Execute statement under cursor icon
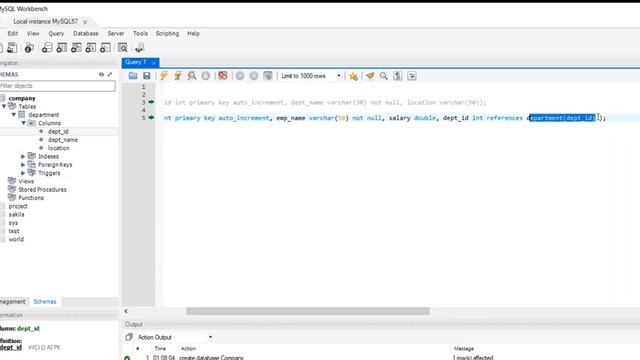The height and width of the screenshot is (360, 640). [x=178, y=76]
